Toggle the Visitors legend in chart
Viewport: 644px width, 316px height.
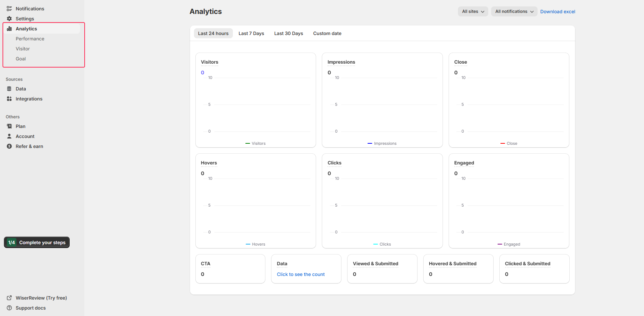click(x=255, y=143)
